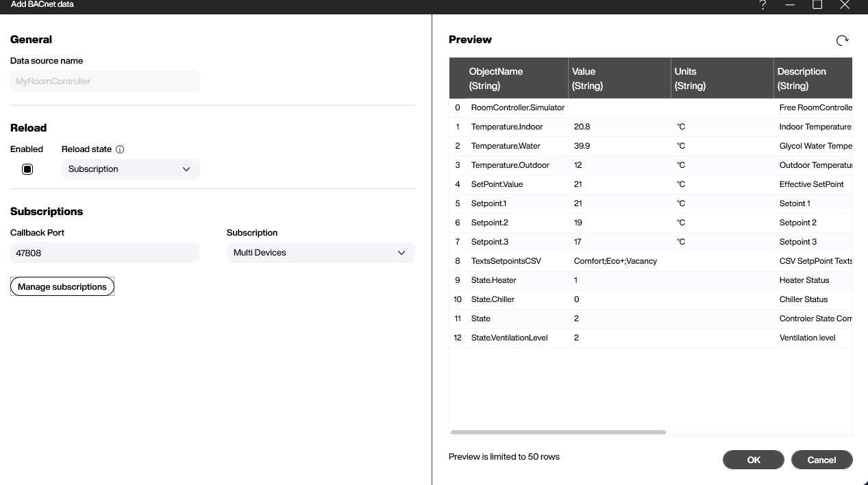Image resolution: width=868 pixels, height=485 pixels.
Task: Confirm the dialog with OK
Action: [x=753, y=460]
